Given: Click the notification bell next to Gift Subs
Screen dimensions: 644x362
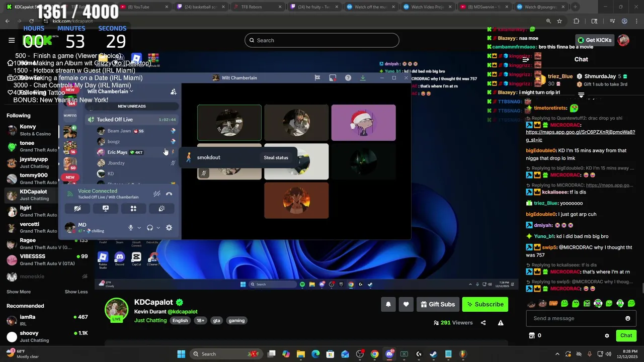Looking at the screenshot, I should tap(388, 304).
